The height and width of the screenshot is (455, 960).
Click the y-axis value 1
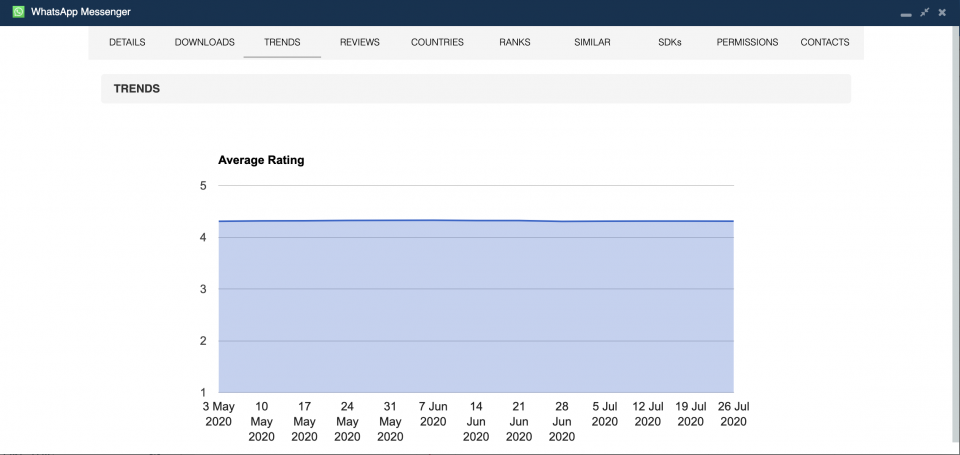coord(203,393)
